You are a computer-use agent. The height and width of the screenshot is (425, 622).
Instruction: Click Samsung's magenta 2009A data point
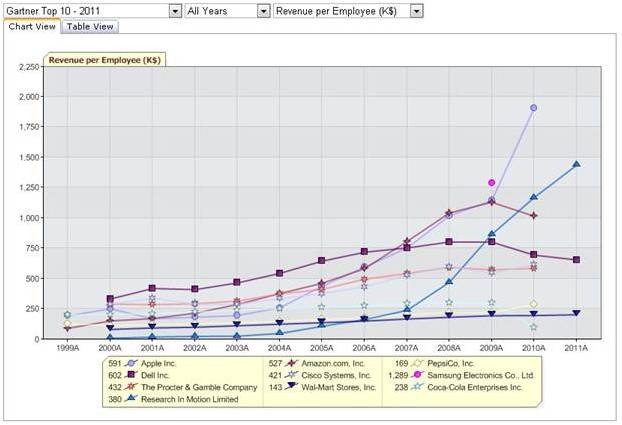[491, 183]
